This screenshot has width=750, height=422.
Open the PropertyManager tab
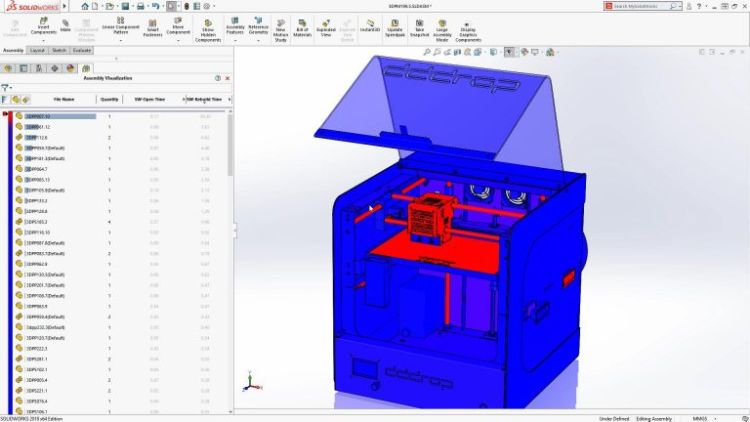pos(23,68)
